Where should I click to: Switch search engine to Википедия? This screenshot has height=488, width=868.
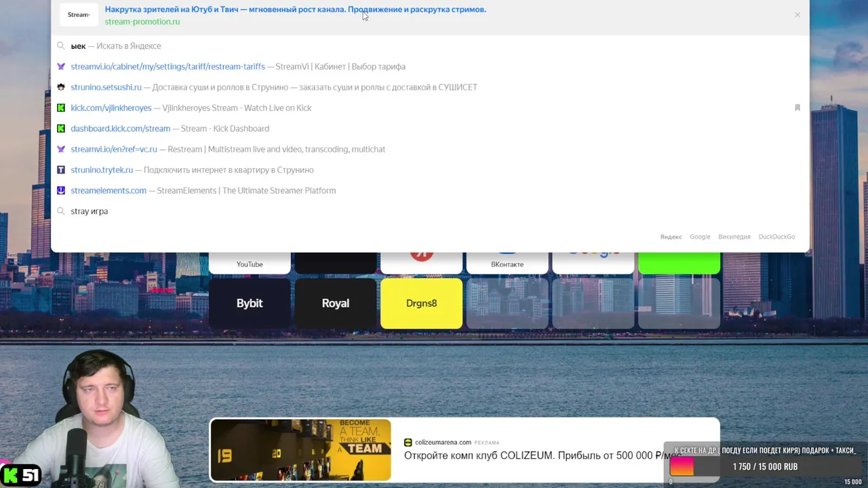(734, 237)
